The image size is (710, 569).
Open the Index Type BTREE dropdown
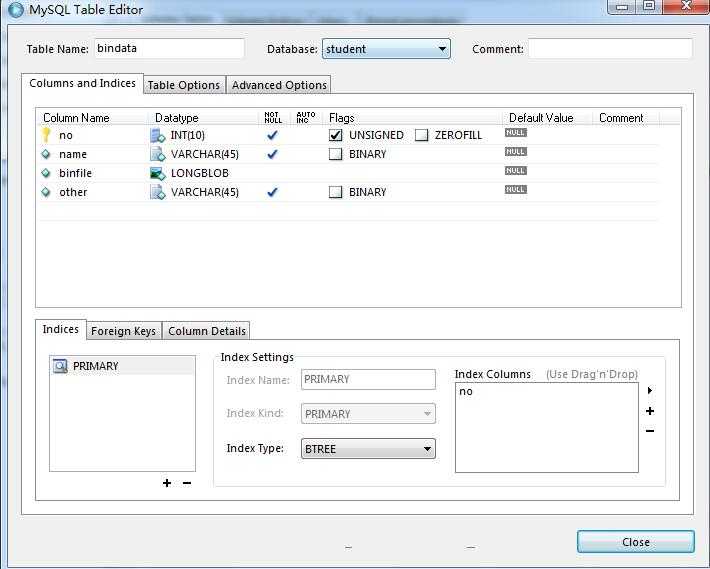(x=368, y=449)
